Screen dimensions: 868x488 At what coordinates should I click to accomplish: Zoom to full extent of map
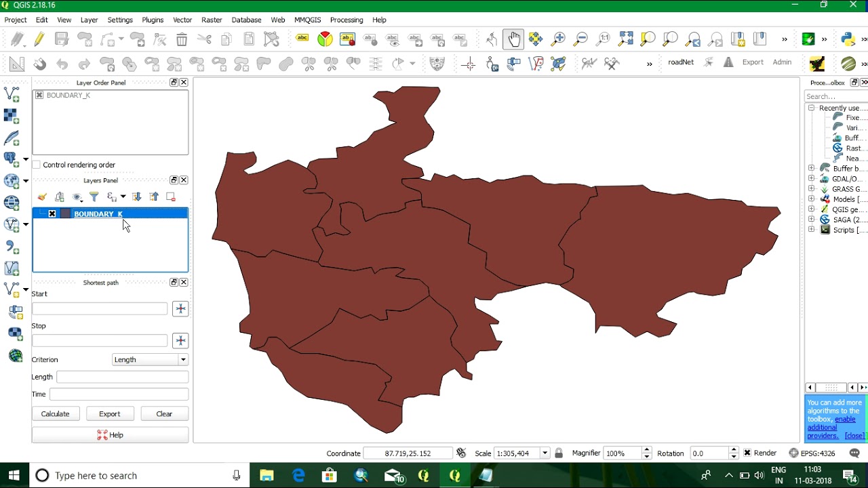[x=625, y=39]
